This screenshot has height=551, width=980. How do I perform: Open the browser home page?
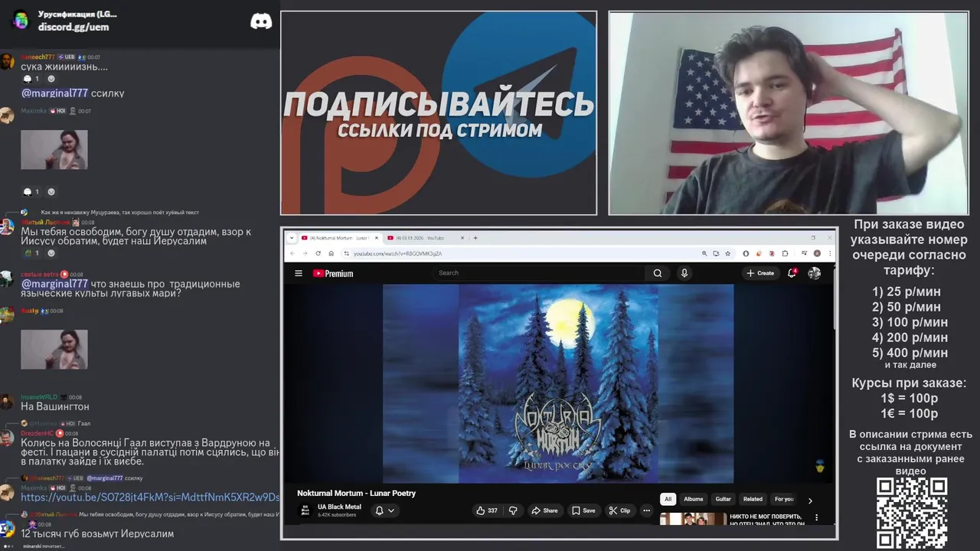click(331, 253)
